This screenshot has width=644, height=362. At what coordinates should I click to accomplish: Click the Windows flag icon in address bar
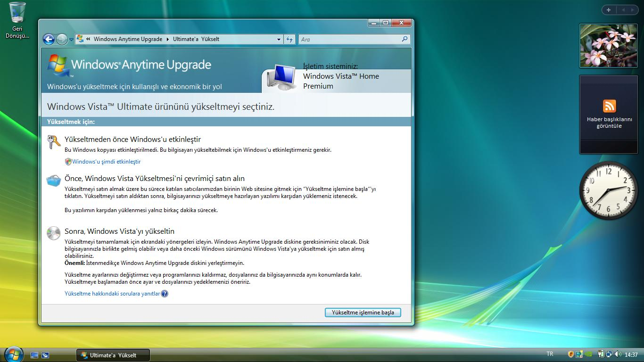[x=80, y=39]
